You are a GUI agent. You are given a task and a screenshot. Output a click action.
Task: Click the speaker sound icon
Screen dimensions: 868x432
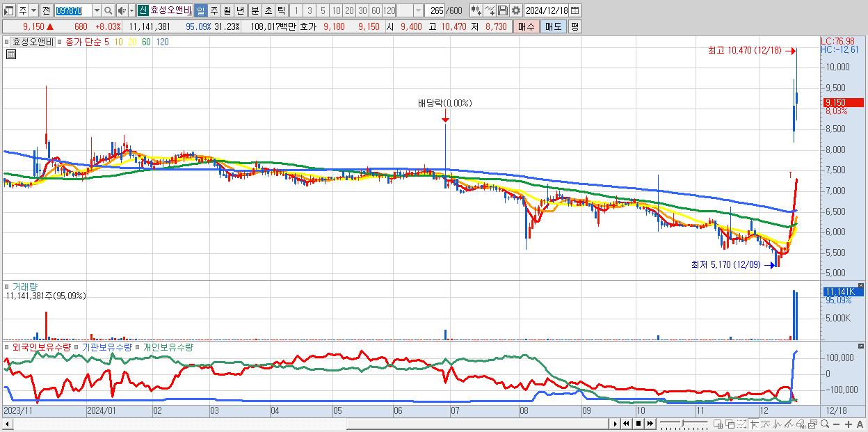coord(122,10)
